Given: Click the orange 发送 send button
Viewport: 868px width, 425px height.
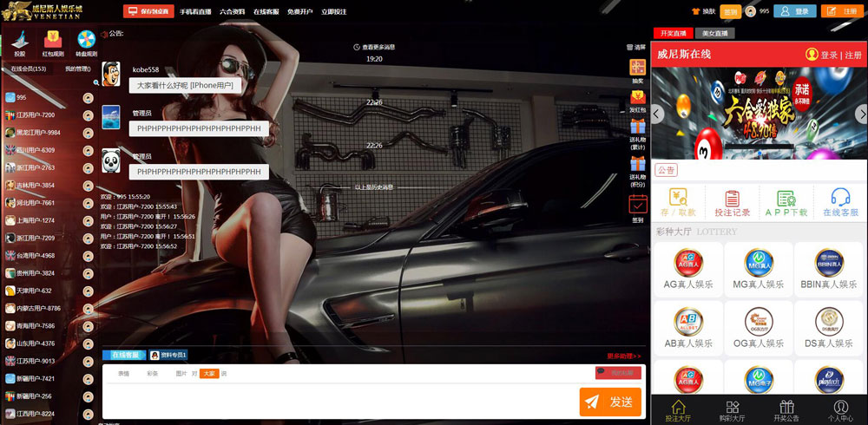Looking at the screenshot, I should coord(610,402).
